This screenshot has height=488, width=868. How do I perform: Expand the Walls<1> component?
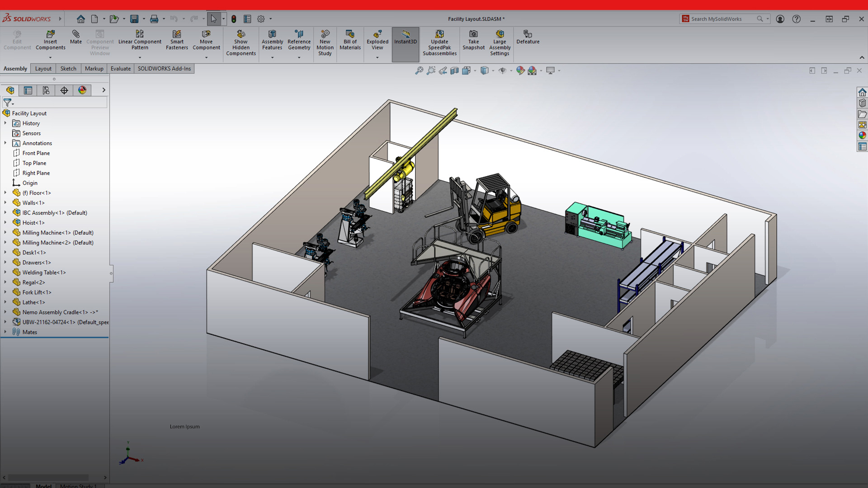tap(5, 202)
